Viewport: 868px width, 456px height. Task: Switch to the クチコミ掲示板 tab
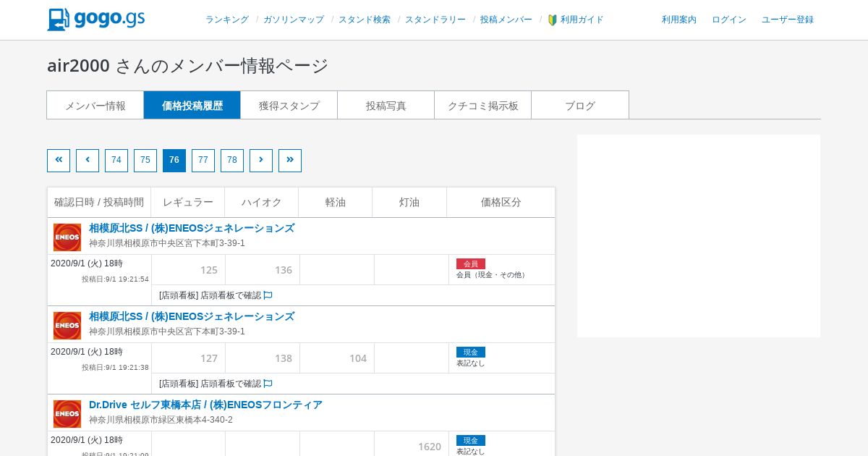coord(483,105)
